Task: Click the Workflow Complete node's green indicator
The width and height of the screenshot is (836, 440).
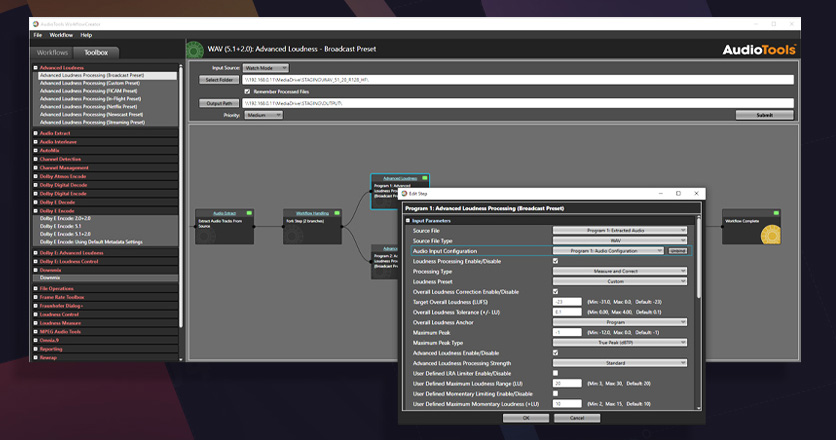Action: click(x=776, y=213)
